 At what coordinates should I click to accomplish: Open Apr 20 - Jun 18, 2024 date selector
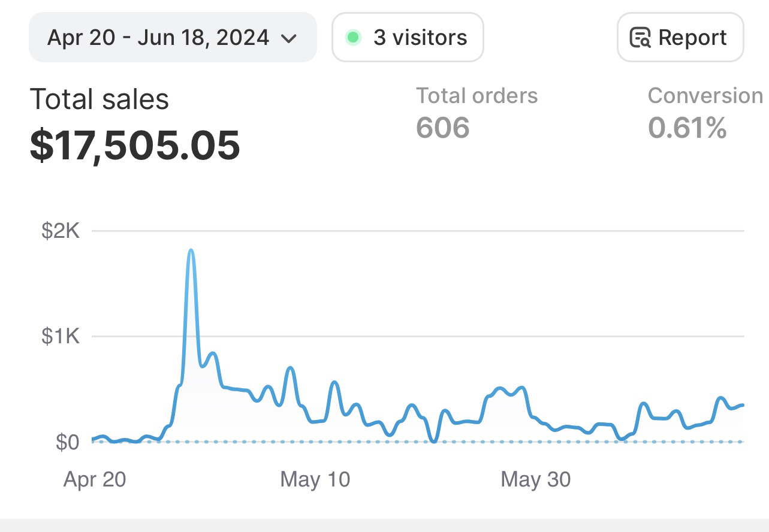coord(158,38)
